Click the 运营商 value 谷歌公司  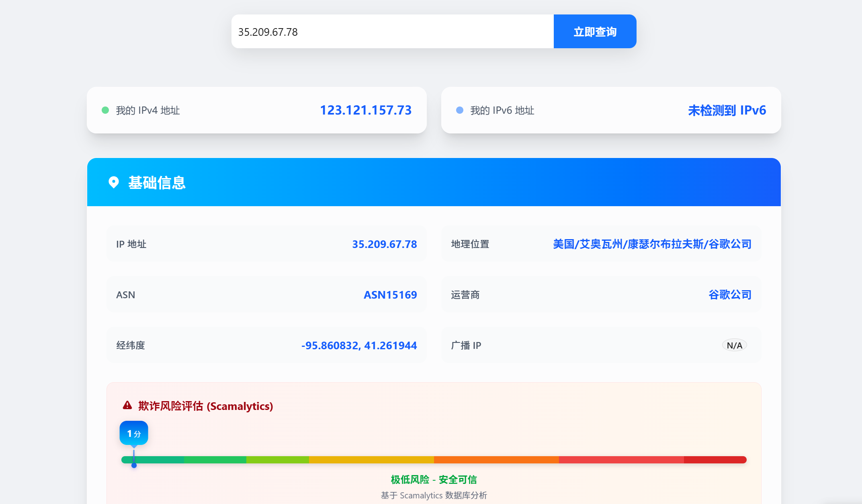(730, 295)
